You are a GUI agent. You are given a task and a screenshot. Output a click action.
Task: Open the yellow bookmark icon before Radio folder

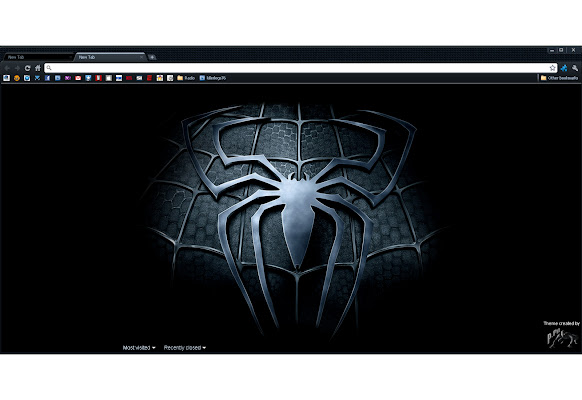click(x=160, y=78)
